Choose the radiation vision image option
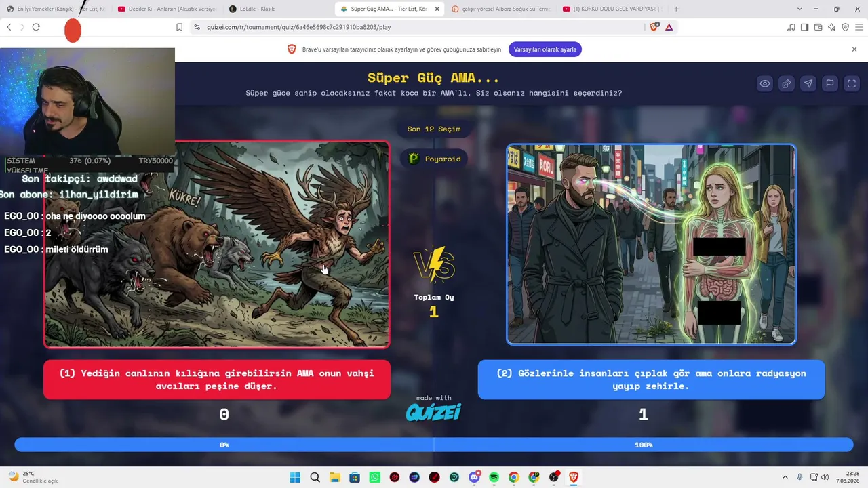 tap(651, 244)
